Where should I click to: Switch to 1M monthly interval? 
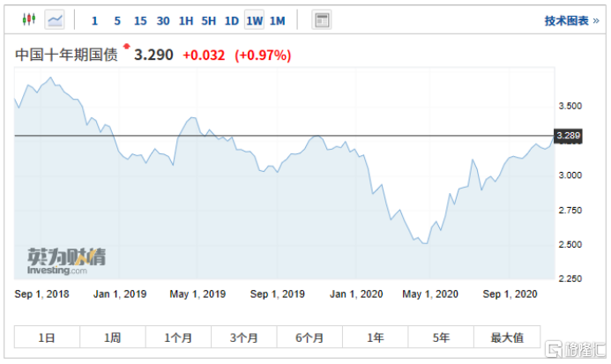tap(277, 20)
